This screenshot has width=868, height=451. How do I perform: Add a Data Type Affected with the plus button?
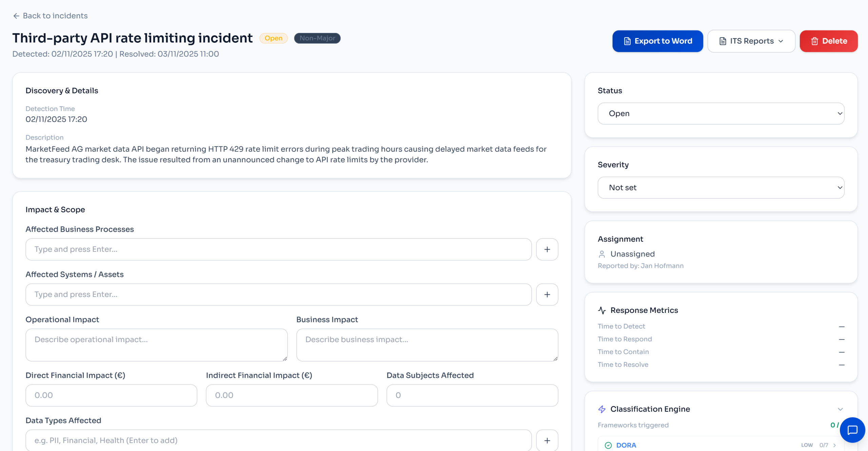click(x=547, y=440)
